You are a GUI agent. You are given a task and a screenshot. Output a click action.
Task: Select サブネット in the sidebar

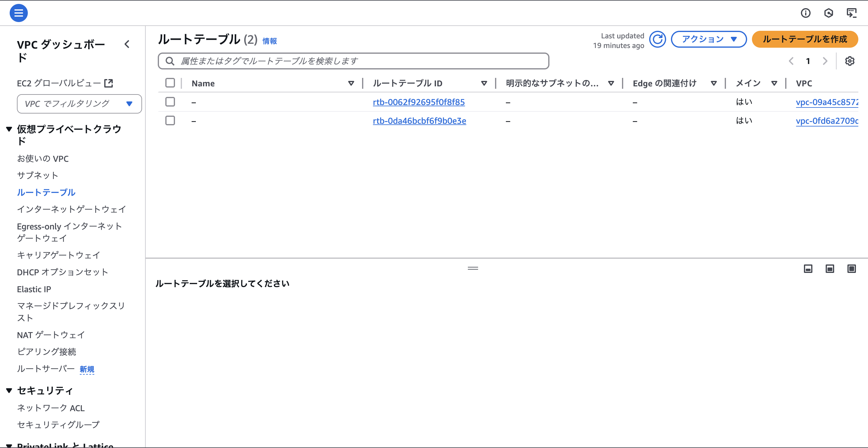click(x=37, y=175)
